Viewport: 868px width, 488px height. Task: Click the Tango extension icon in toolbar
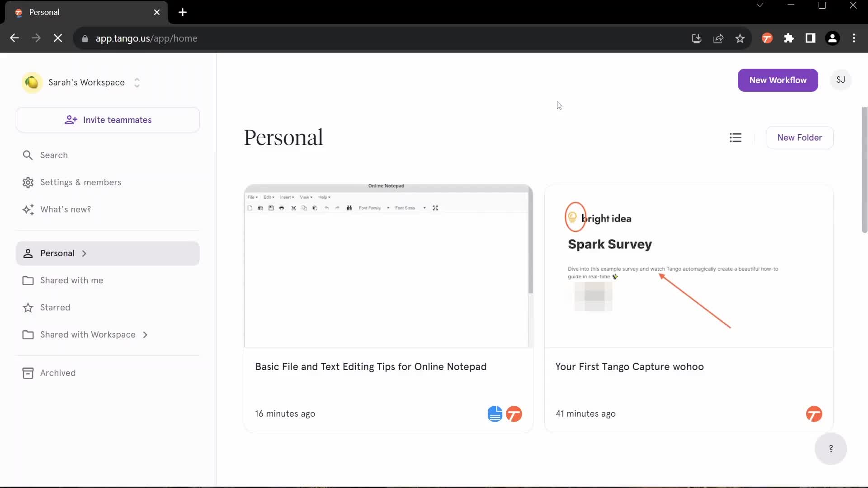pyautogui.click(x=767, y=38)
